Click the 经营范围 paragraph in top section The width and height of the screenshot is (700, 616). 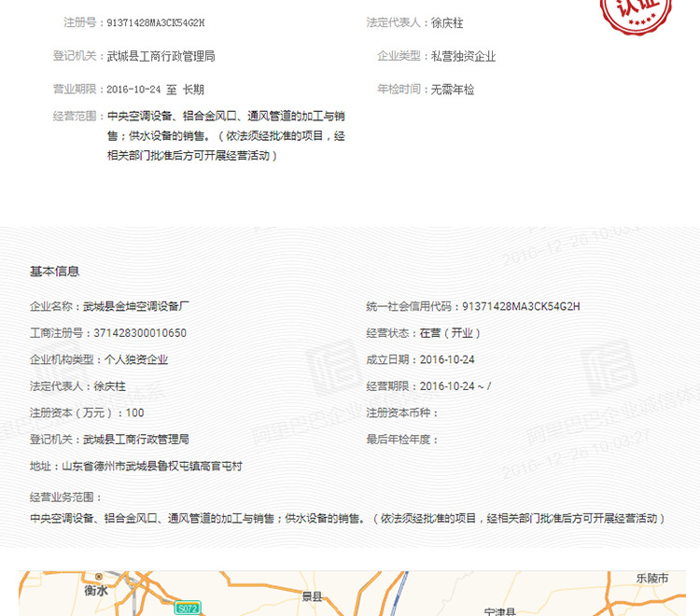226,135
